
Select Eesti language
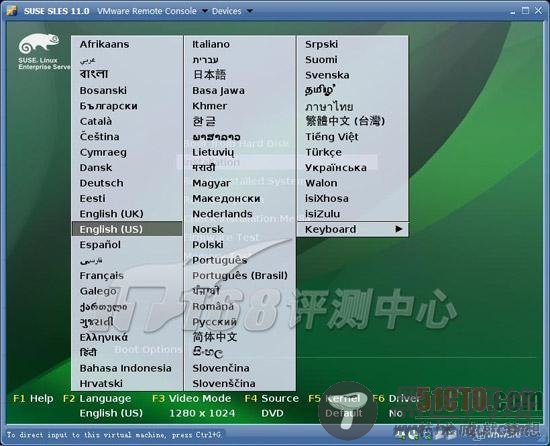point(92,198)
